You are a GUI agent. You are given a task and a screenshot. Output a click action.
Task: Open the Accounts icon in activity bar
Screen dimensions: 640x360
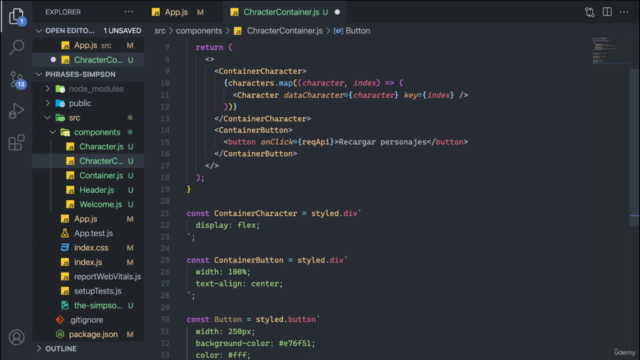pyautogui.click(x=17, y=337)
